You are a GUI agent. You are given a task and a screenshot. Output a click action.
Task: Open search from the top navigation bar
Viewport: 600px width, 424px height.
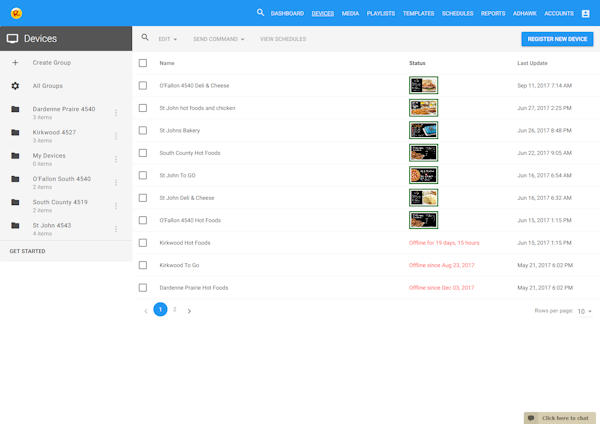pyautogui.click(x=260, y=13)
